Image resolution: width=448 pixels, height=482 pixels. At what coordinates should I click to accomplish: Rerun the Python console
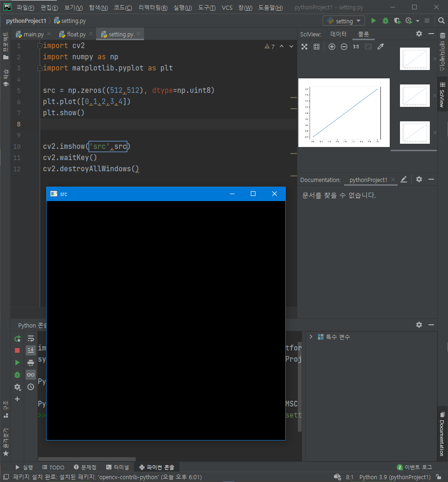[17, 338]
